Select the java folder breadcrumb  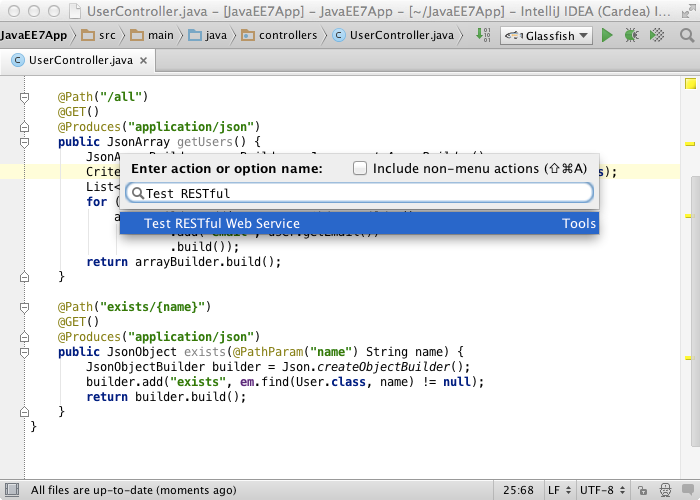click(208, 35)
